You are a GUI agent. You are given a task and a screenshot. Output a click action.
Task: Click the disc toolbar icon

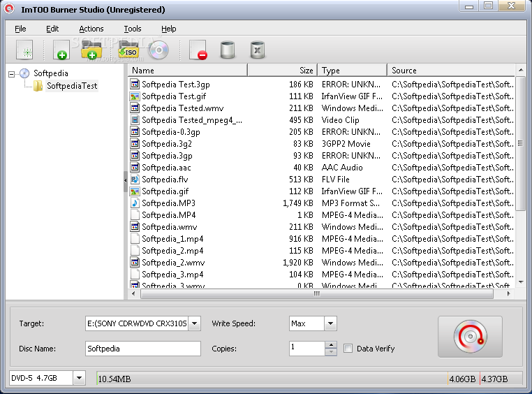(x=158, y=50)
